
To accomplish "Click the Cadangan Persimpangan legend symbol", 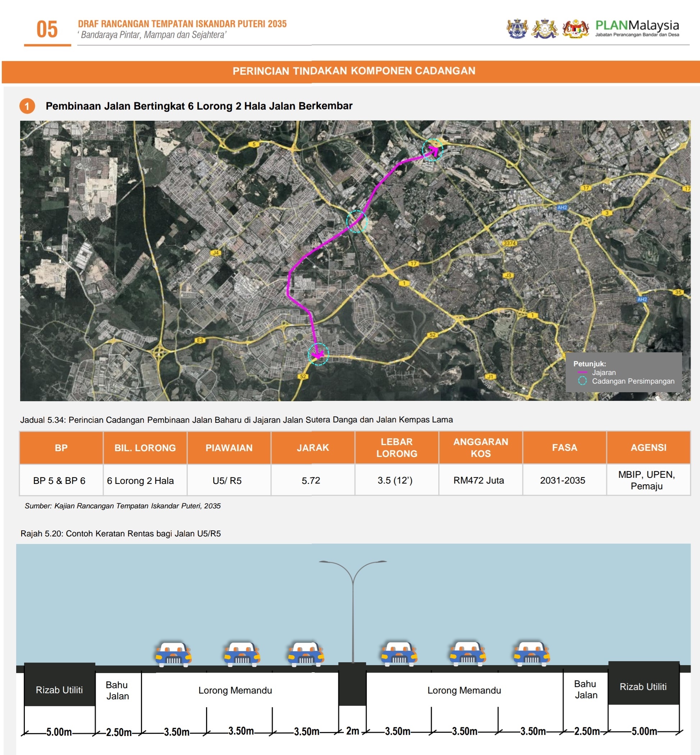I will 582,381.
